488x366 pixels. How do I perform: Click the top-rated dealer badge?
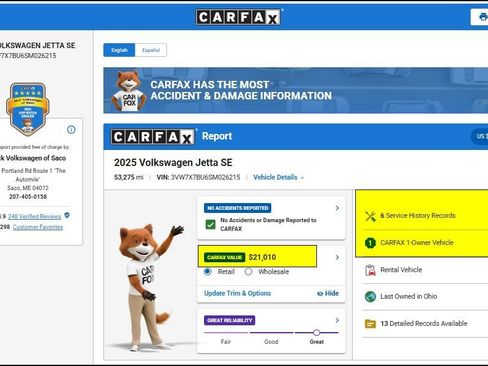coord(28,109)
